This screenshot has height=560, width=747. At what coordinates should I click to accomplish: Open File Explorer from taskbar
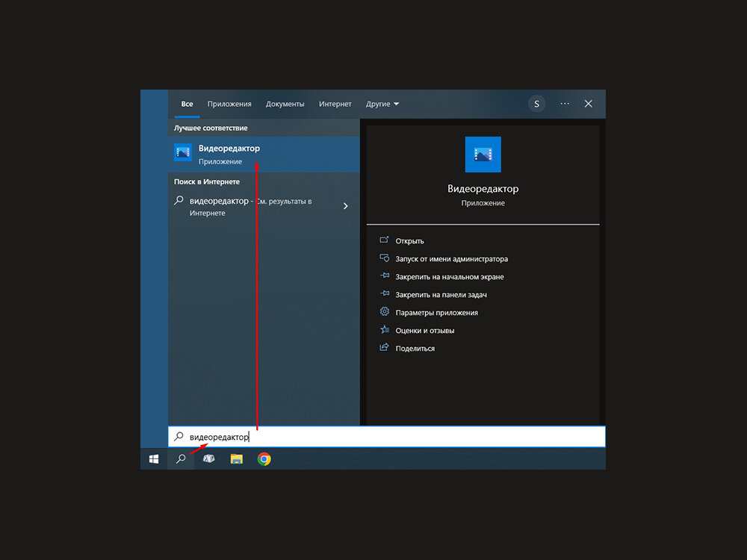pos(236,458)
